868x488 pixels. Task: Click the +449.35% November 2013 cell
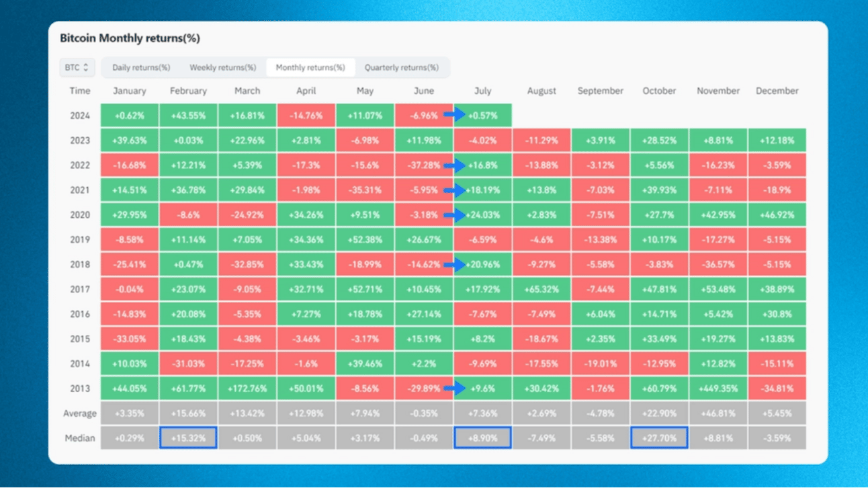tap(718, 389)
